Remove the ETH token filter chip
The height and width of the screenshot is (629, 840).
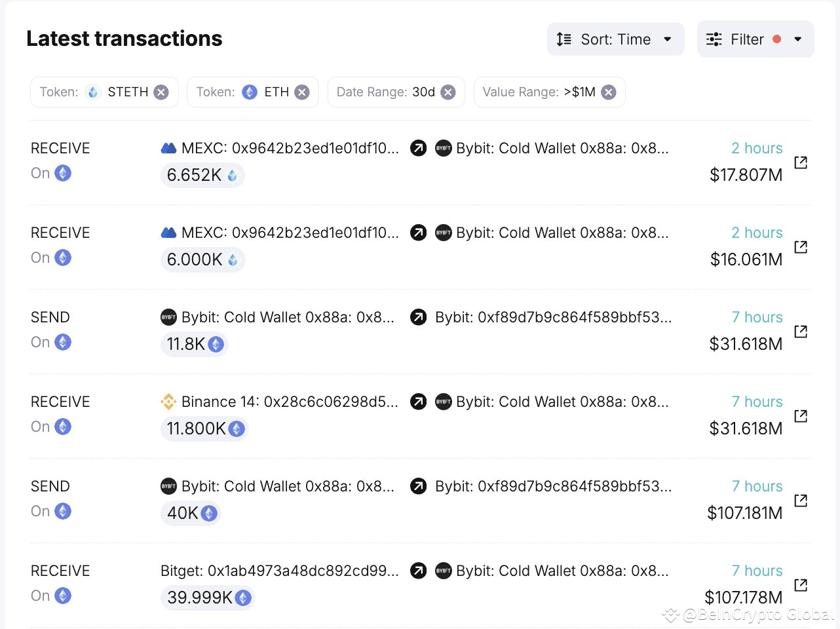[x=301, y=92]
